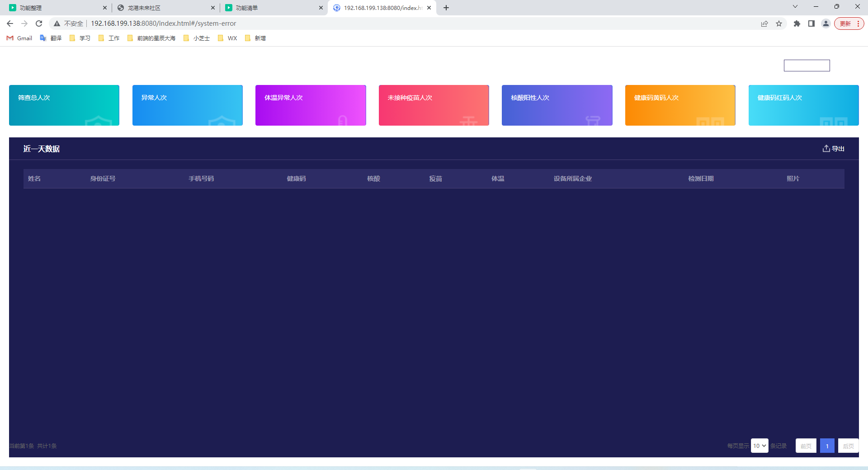The height and width of the screenshot is (470, 868).
Task: Reload the current page
Action: tap(39, 23)
